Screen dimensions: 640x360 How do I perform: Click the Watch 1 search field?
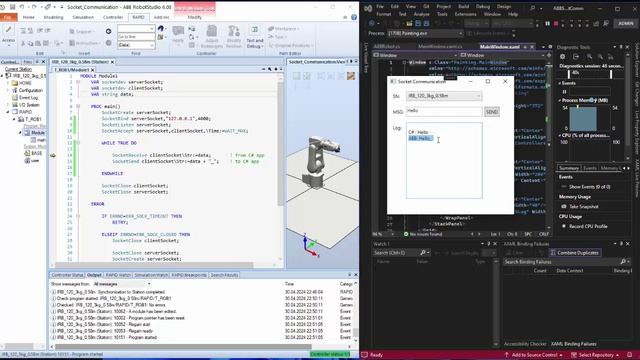401,253
